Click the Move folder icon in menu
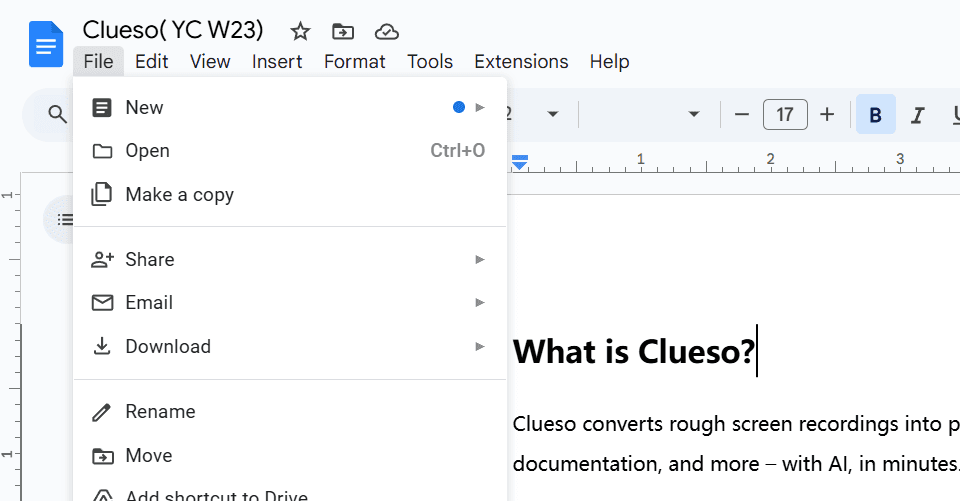960x501 pixels. click(x=102, y=456)
